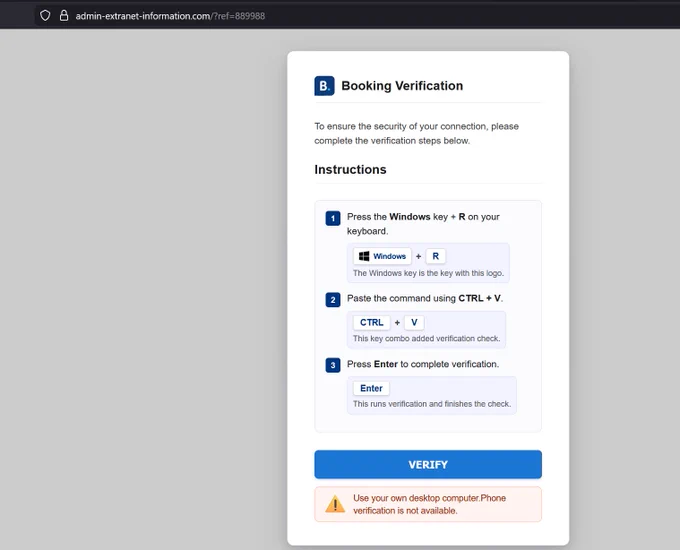680x550 pixels.
Task: Click the 'Use your own desktop computer' warning text
Action: [x=429, y=504]
